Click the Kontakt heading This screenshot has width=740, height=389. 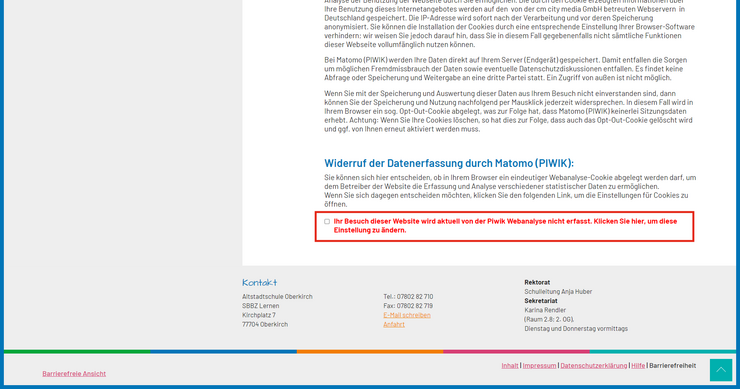260,282
